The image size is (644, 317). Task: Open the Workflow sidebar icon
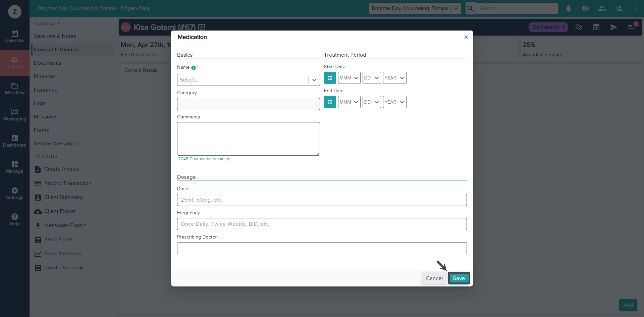15,89
